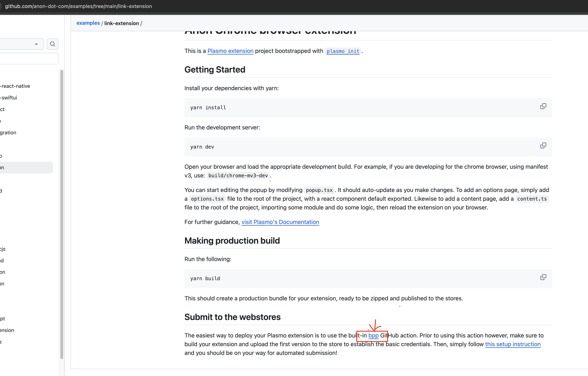The height and width of the screenshot is (376, 588).
Task: Copy the yarn dev command
Action: click(543, 145)
